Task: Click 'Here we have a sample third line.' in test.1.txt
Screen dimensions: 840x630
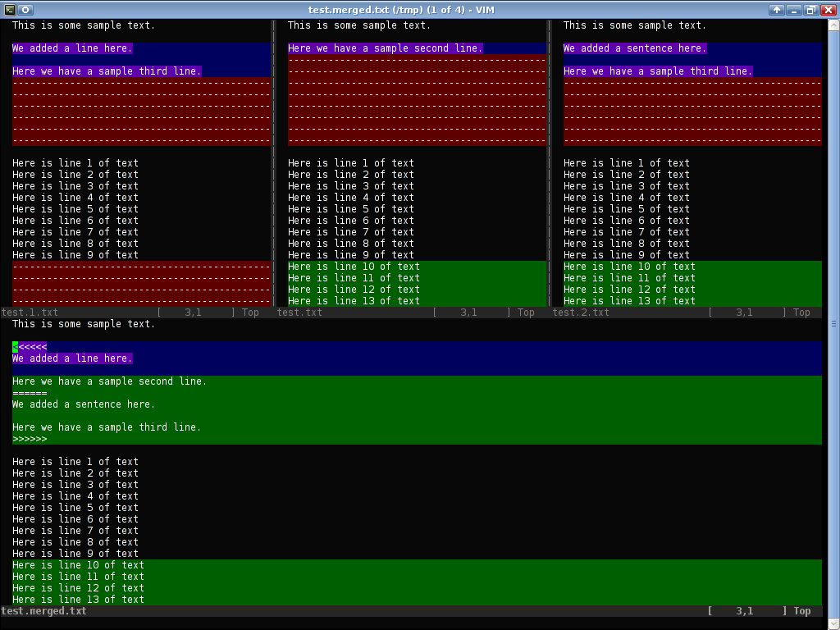Action: [x=107, y=71]
